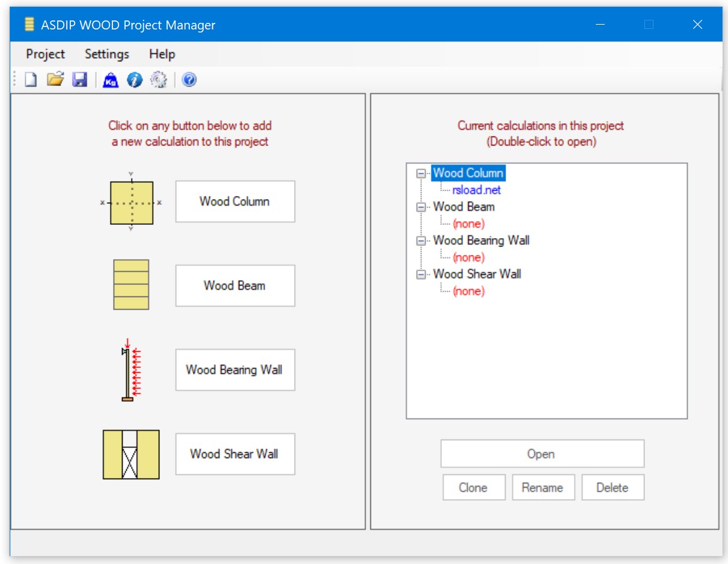728x564 pixels.
Task: Open the Project menu
Action: pyautogui.click(x=45, y=54)
